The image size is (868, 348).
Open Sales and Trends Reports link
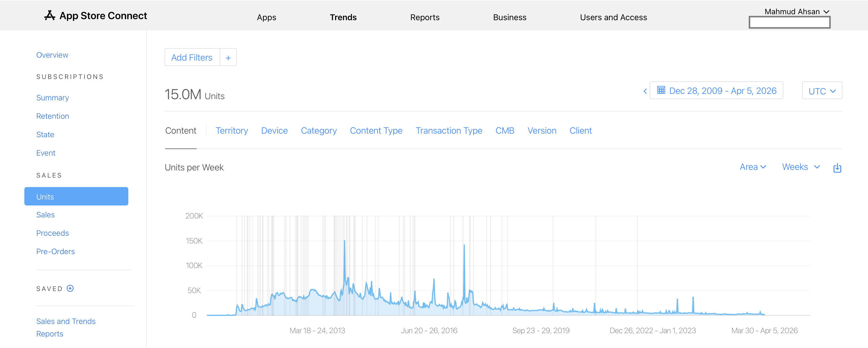coord(66,327)
